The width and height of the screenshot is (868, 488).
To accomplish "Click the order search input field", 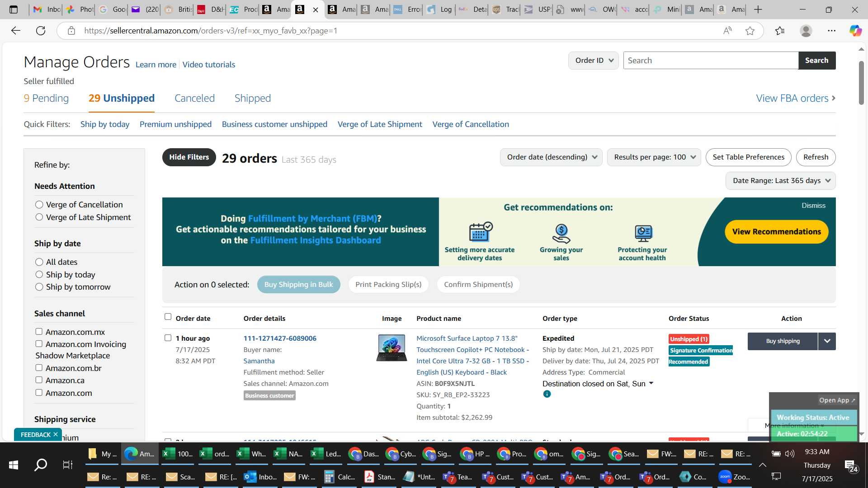I will point(711,61).
